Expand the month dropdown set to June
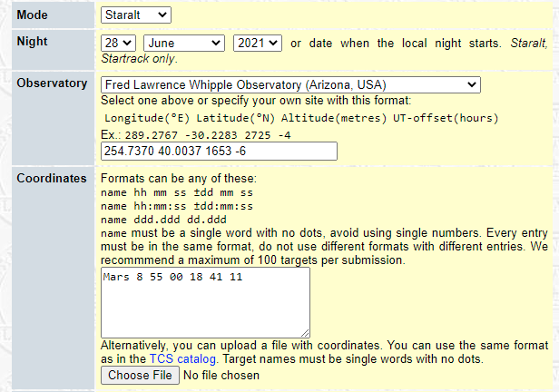This screenshot has height=392, width=559. pos(184,43)
